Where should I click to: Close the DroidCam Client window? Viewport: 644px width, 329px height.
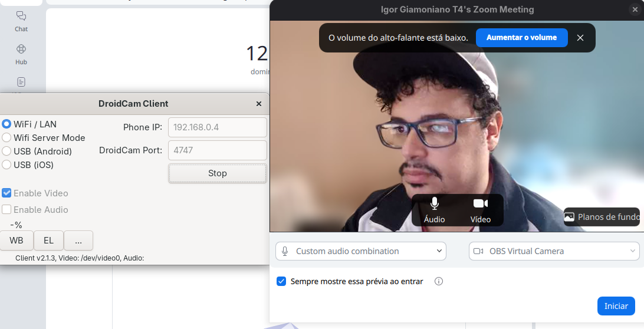click(259, 104)
